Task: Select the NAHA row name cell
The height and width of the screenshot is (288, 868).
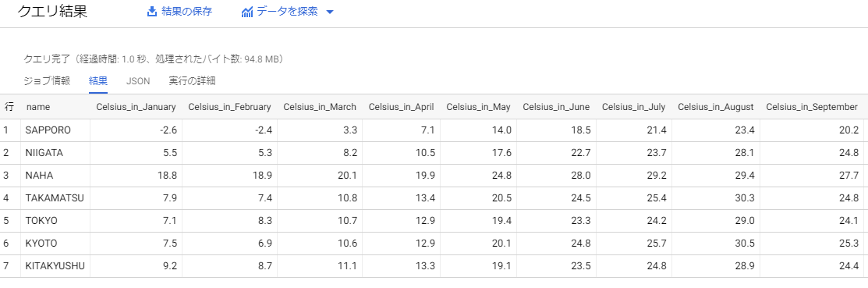Action: tap(39, 175)
